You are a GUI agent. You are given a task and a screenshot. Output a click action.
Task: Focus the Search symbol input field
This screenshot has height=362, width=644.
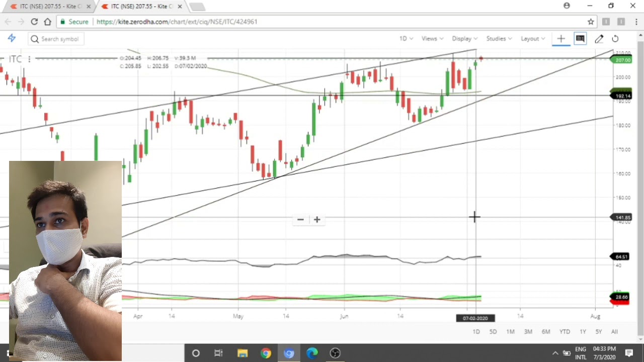(x=56, y=39)
